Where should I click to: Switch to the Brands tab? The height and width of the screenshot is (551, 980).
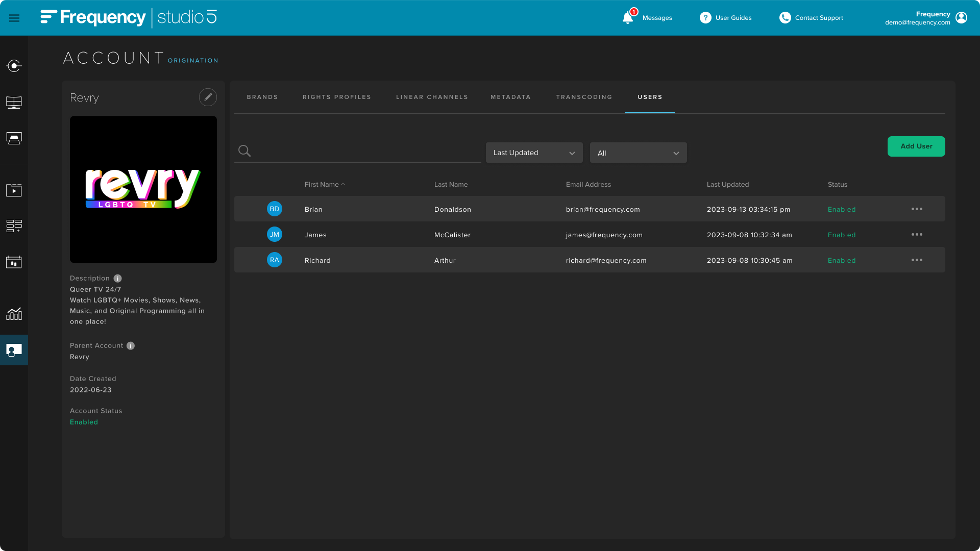pyautogui.click(x=262, y=97)
